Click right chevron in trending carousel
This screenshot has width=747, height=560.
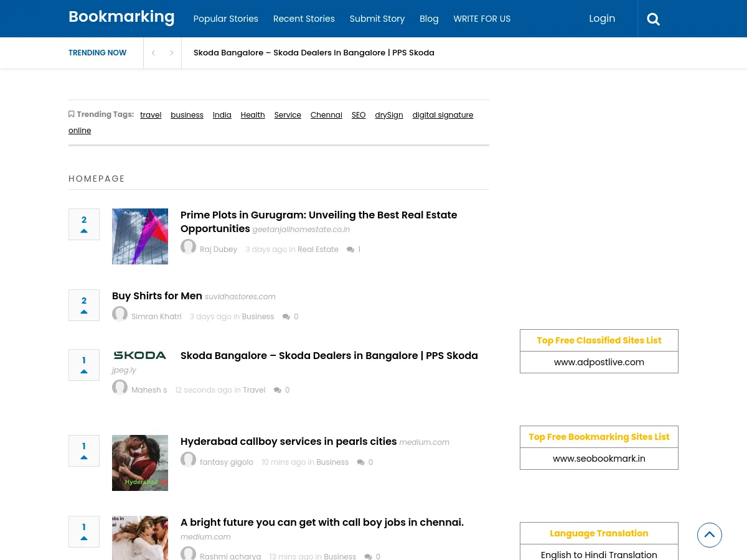pyautogui.click(x=172, y=53)
